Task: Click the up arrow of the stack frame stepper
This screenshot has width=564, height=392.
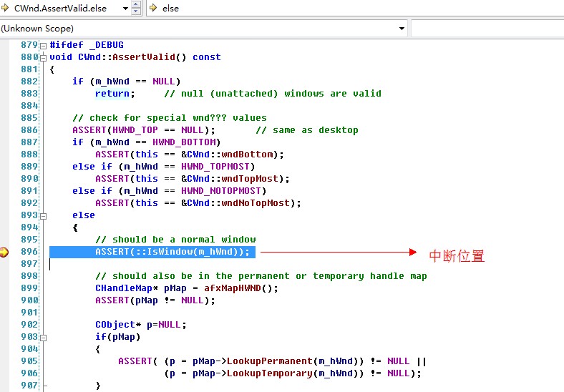Action: coord(137,5)
